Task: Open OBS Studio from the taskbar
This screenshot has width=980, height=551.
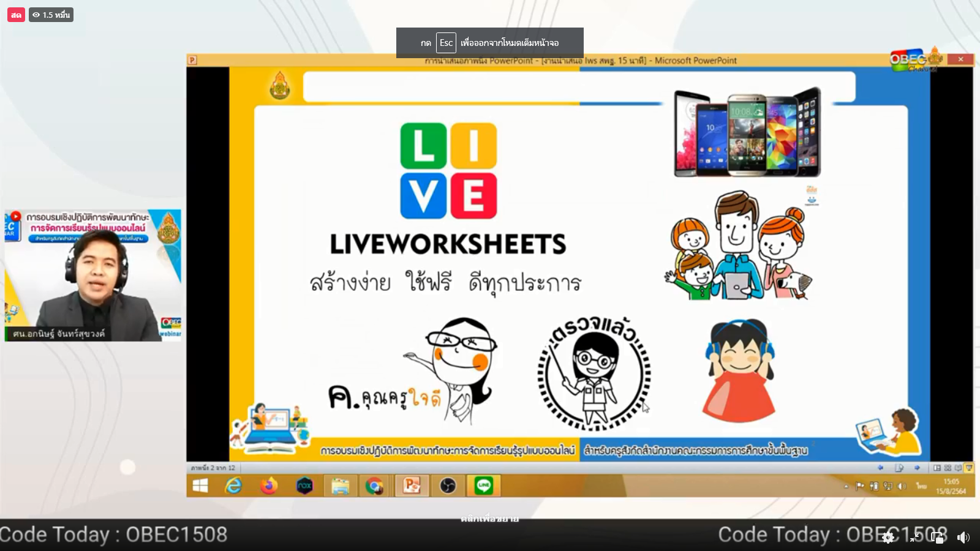Action: (448, 486)
